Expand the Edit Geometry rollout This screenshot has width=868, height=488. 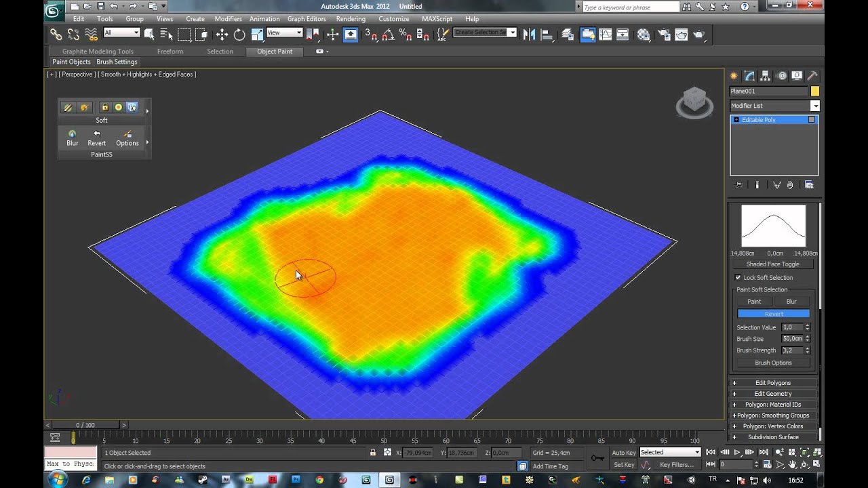[773, 394]
